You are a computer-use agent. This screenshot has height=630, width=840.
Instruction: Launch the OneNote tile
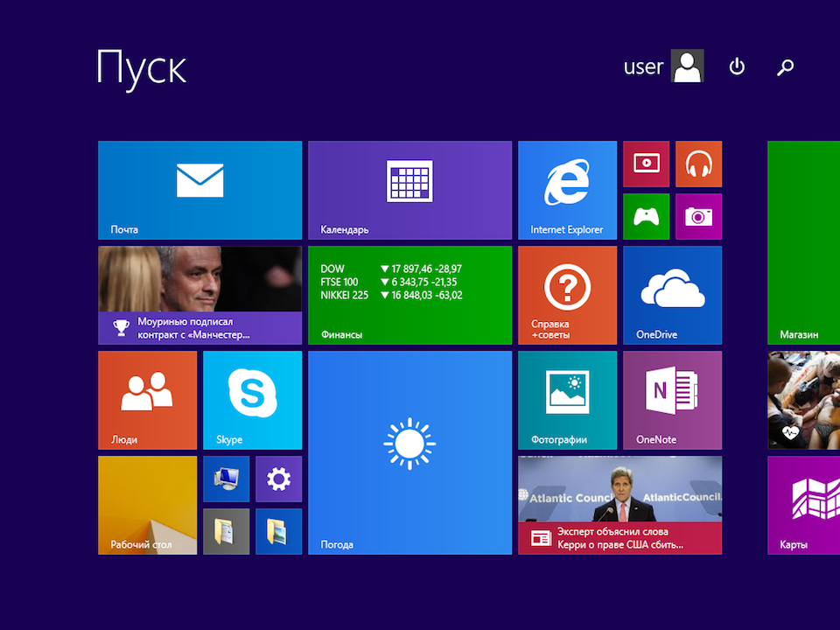click(672, 400)
